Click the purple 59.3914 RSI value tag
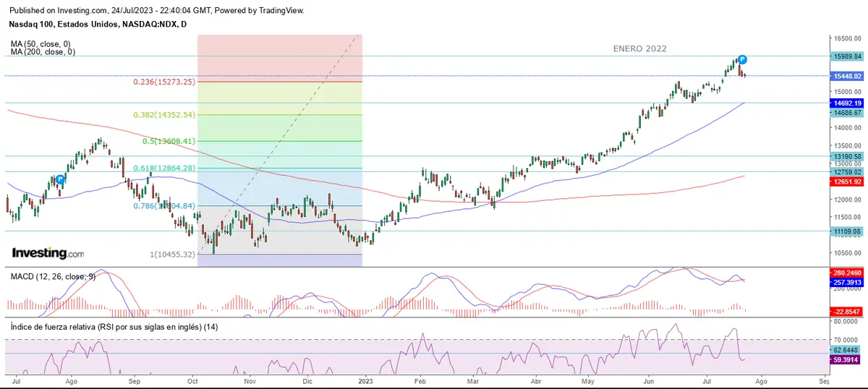 848,358
